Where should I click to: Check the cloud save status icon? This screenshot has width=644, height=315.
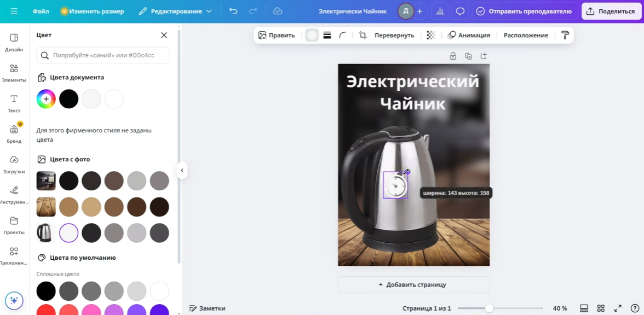278,11
